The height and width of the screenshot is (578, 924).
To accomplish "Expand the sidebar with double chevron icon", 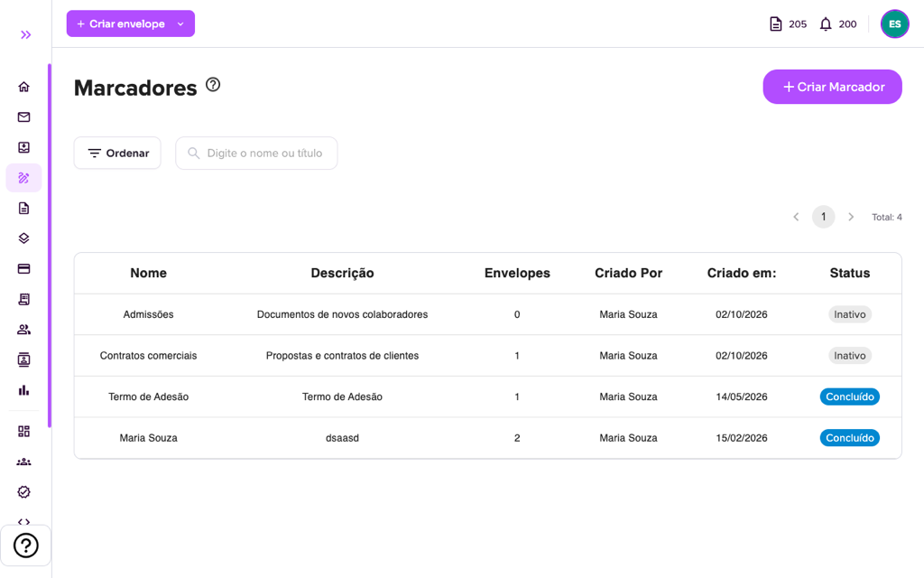I will [25, 35].
